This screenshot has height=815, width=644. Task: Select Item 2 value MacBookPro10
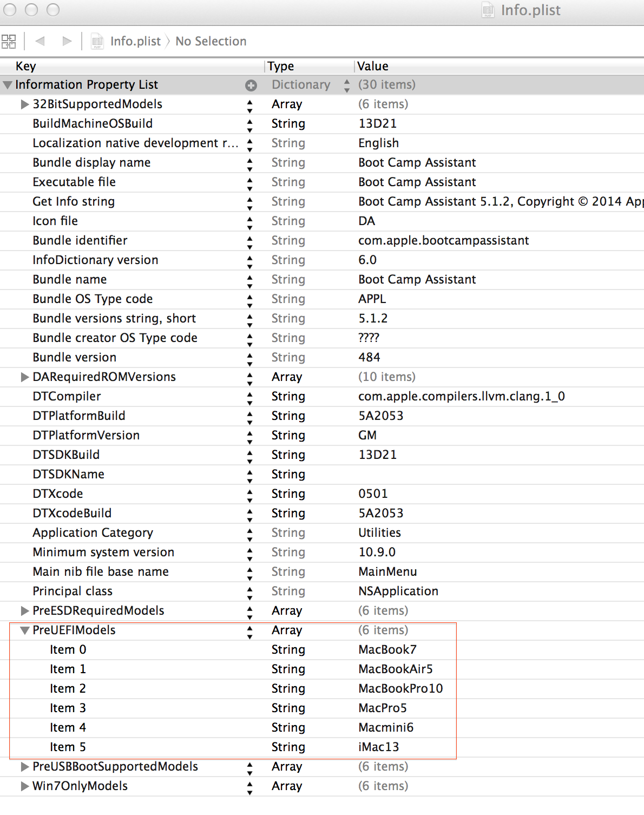coord(400,689)
